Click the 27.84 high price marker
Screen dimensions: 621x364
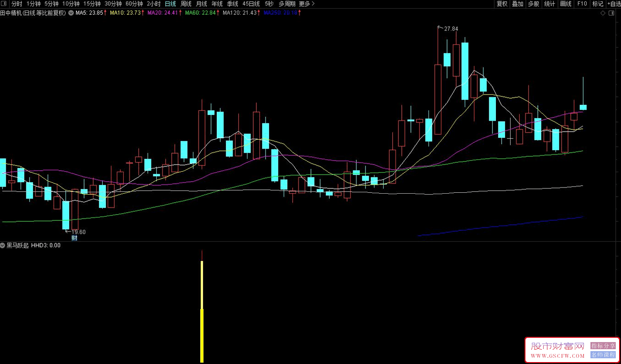[x=451, y=29]
